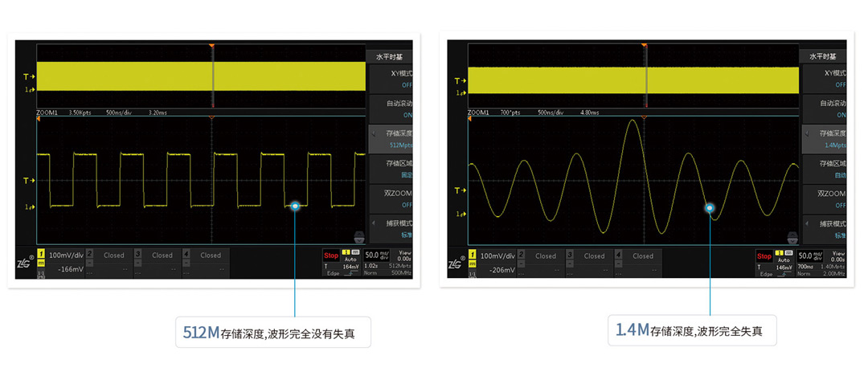Screen dimensions: 868x372
Task: Open 存储区域 自动 option on right scope
Action: [823, 169]
